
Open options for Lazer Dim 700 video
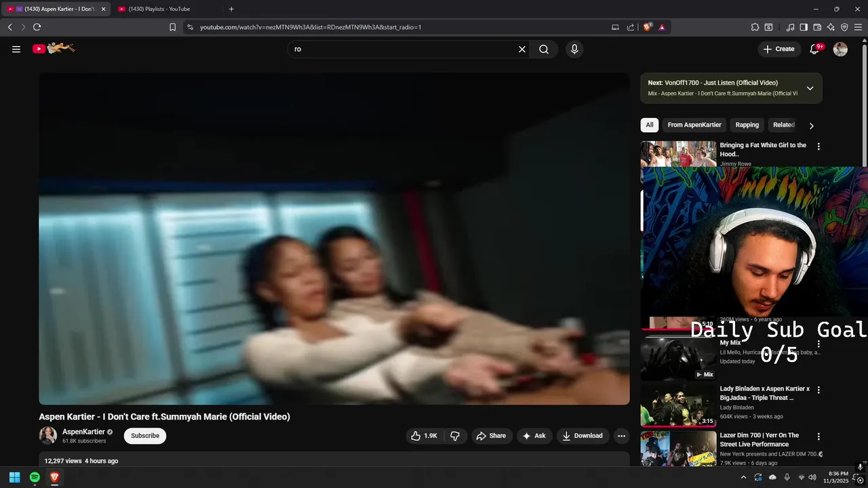pyautogui.click(x=818, y=436)
